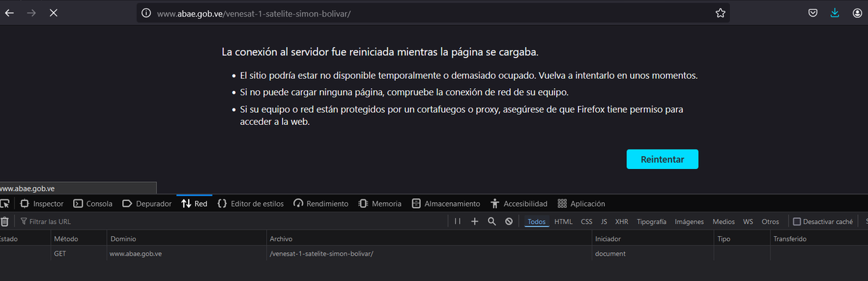Image resolution: width=868 pixels, height=281 pixels.
Task: Enable Desactivar caché checkbox
Action: [x=796, y=222]
